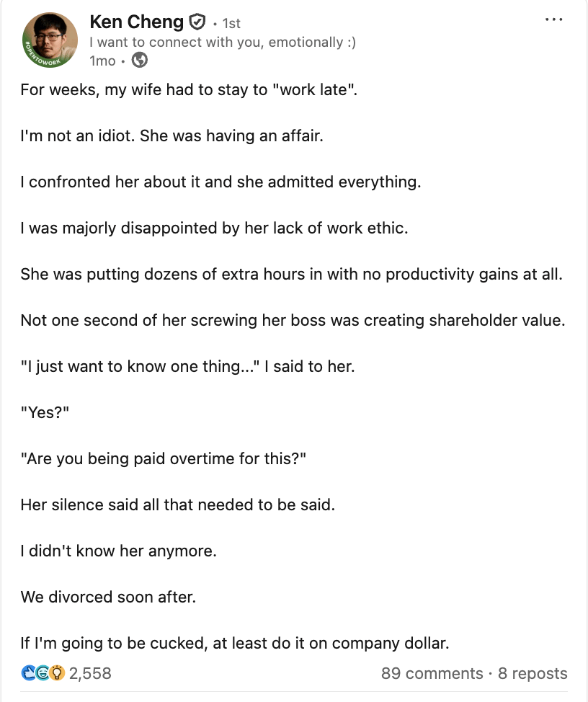Click the globe public visibility icon

pos(140,61)
